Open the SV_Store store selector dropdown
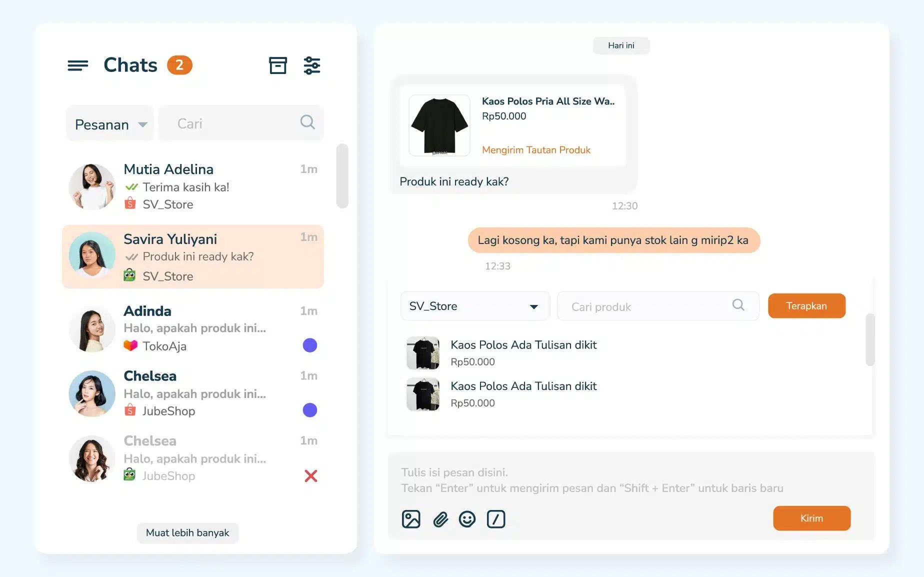 (x=475, y=306)
